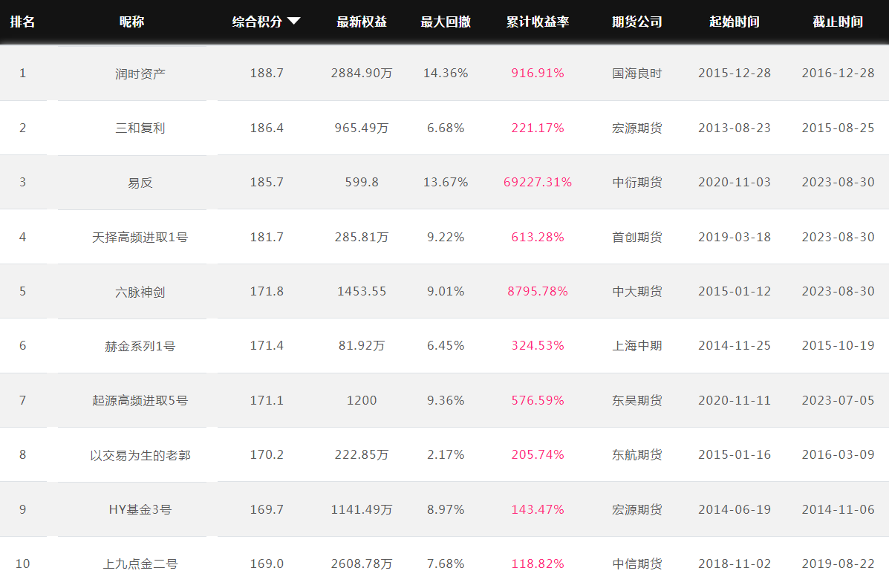
Task: Select the 143.47% return value
Action: (538, 509)
